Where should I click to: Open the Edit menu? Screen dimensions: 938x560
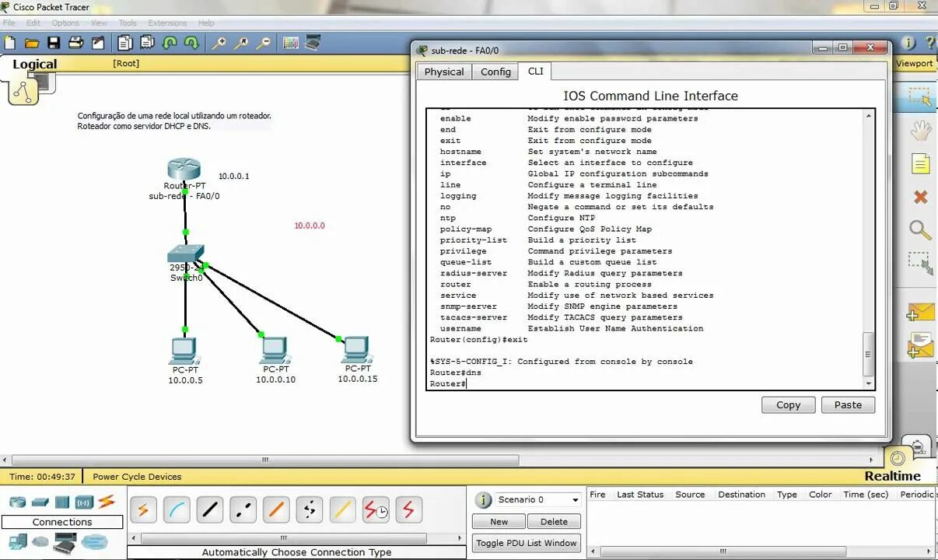[x=33, y=23]
